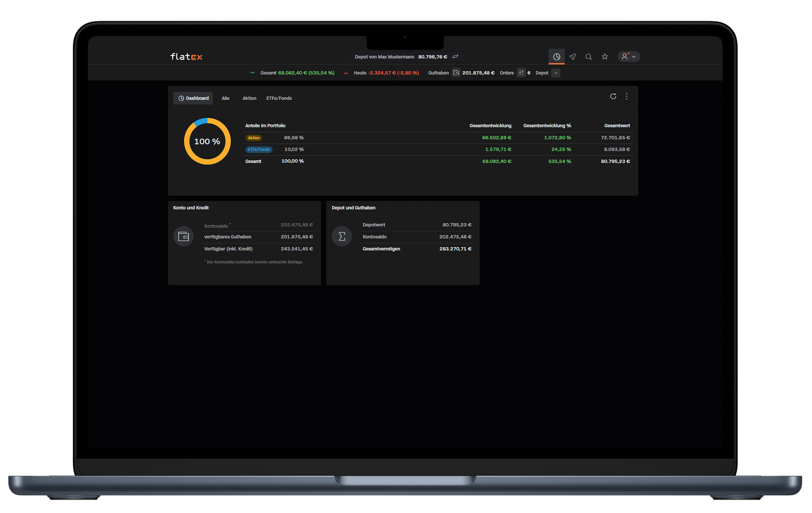Expand the Depot dropdown chevron
The image size is (812, 513).
pos(556,73)
